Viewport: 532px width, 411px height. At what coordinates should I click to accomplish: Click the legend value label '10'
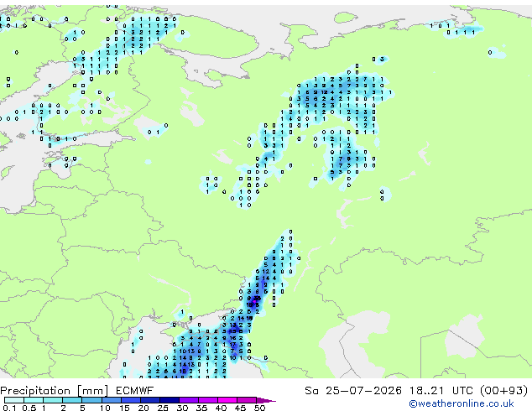pos(105,408)
